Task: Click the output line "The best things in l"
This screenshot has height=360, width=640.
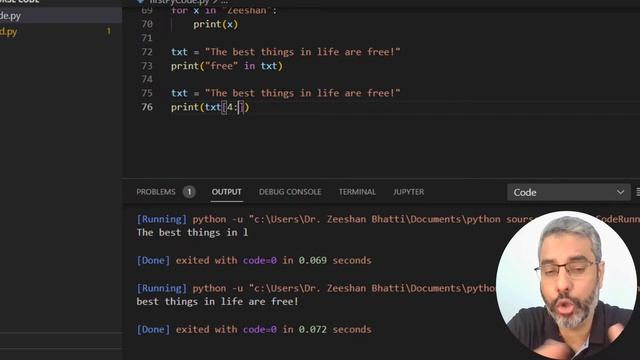Action: pyautogui.click(x=192, y=233)
